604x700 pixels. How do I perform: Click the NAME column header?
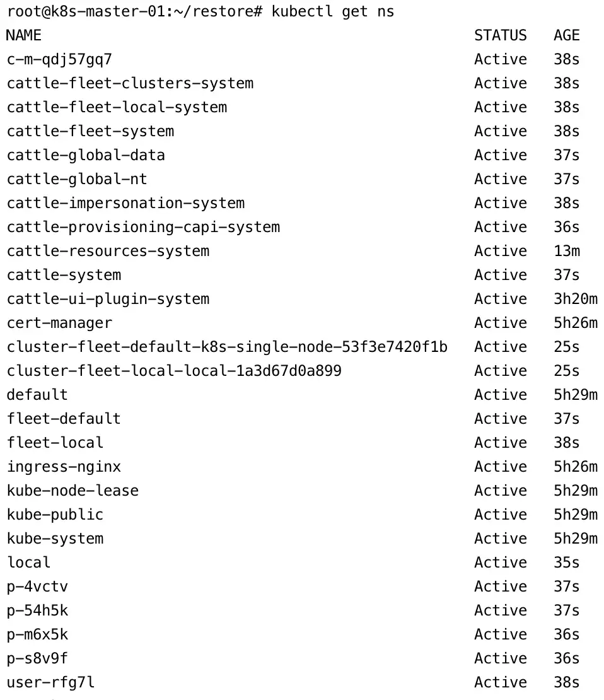click(x=24, y=35)
